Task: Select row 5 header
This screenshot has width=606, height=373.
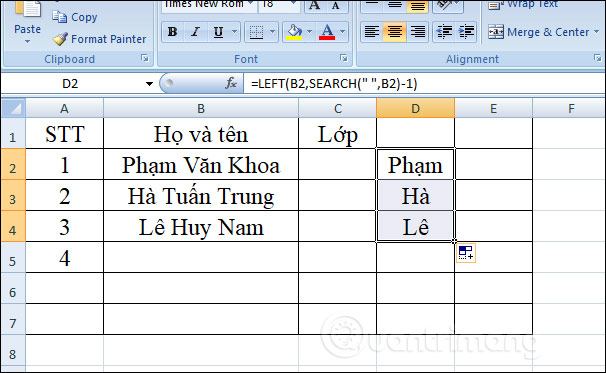Action: [x=13, y=258]
